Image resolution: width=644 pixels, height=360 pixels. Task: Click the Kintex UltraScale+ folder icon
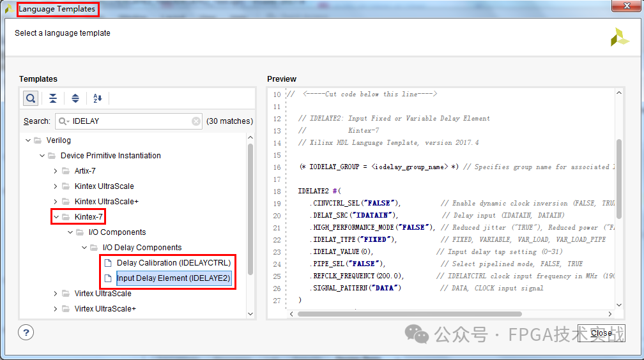66,202
